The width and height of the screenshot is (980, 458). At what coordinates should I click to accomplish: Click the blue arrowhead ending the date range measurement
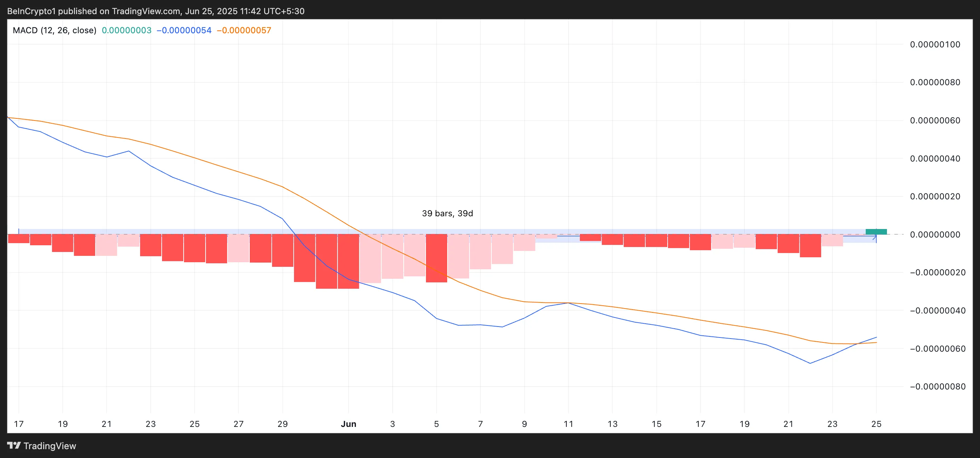click(875, 237)
